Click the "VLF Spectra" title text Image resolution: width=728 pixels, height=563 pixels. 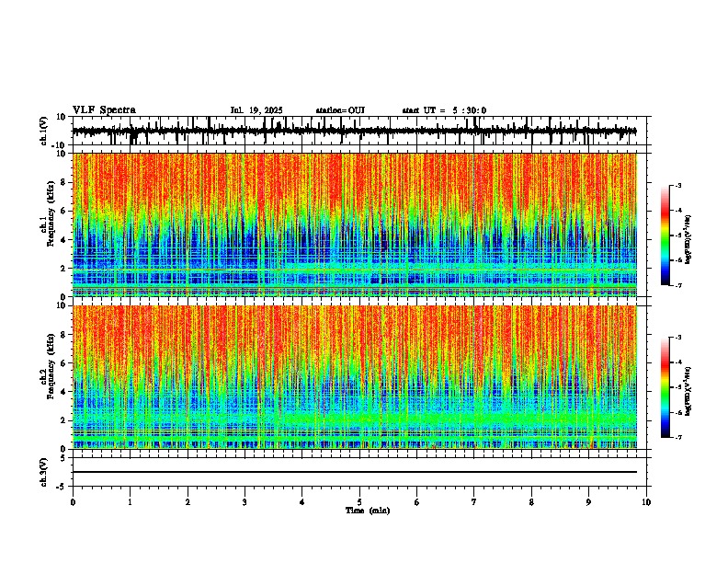(x=104, y=110)
